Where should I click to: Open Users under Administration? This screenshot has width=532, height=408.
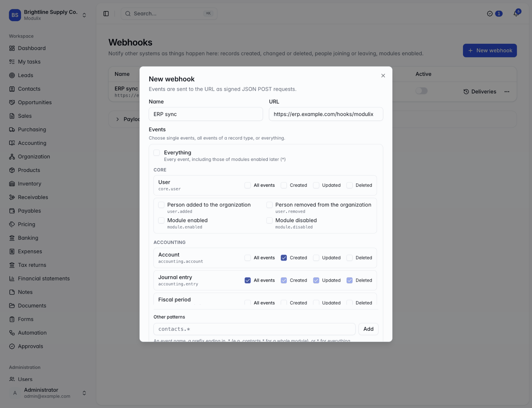click(x=25, y=379)
